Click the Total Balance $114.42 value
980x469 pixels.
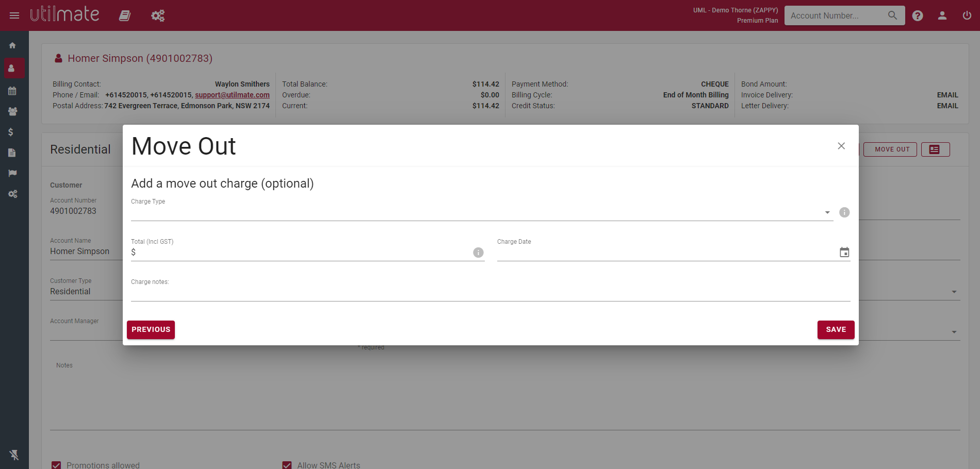[485, 84]
